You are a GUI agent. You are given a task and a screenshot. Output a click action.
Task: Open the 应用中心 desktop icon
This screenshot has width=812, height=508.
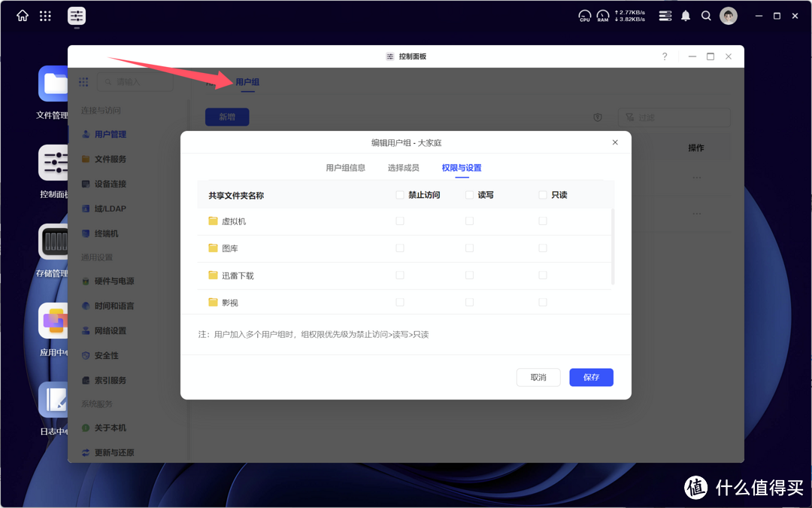[53, 320]
